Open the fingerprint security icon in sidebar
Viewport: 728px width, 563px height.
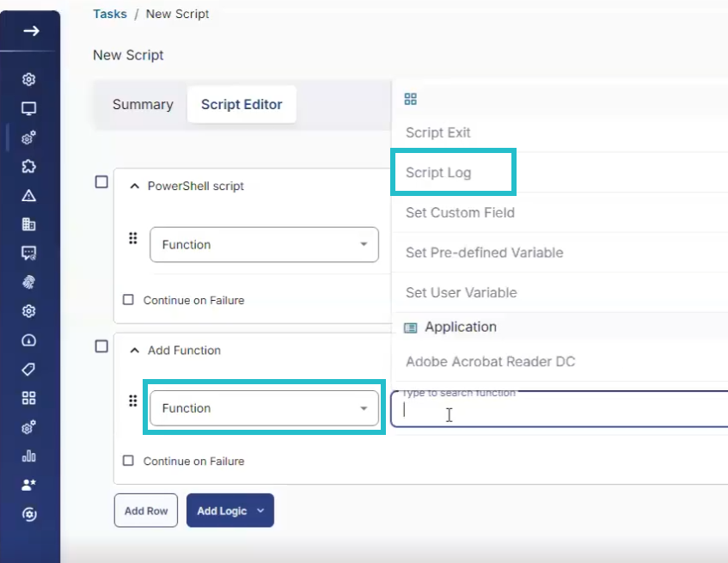[x=29, y=281]
